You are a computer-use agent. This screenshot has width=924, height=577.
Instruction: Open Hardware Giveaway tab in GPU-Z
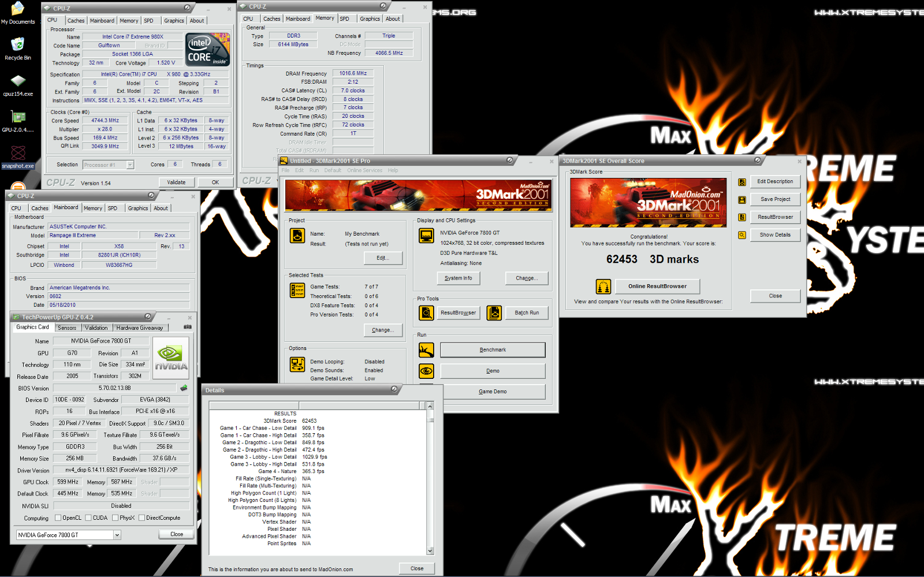pyautogui.click(x=140, y=327)
